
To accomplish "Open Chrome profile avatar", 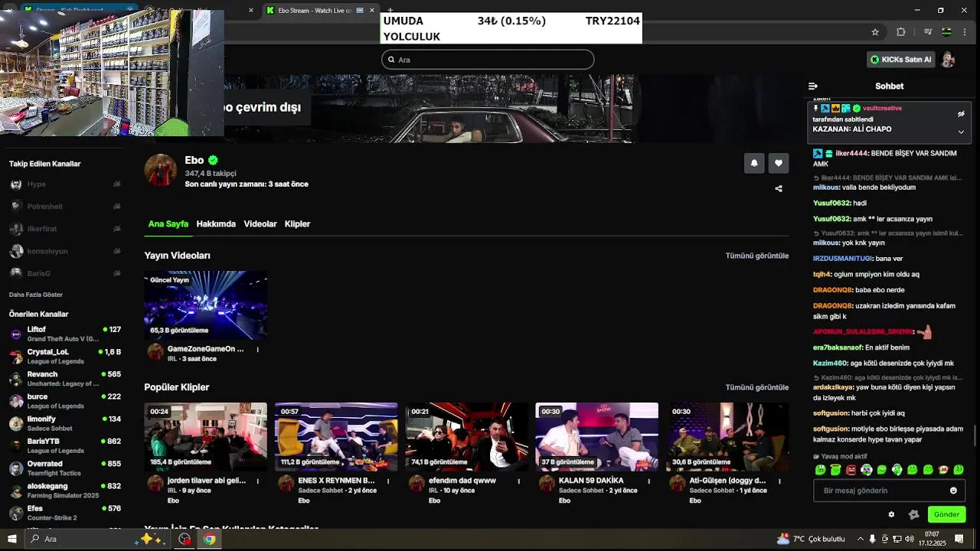I will [x=946, y=32].
